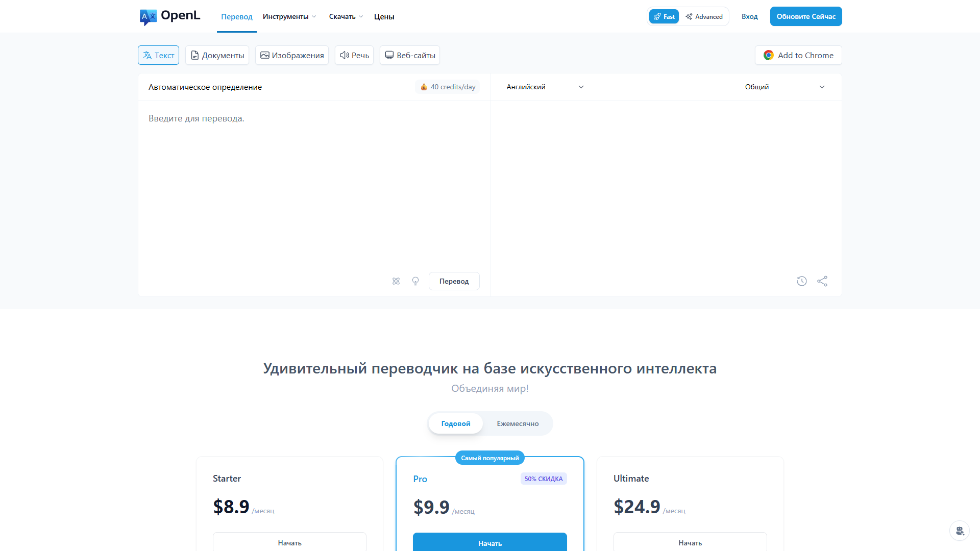The image size is (980, 551).
Task: Select Ежемесячно billing option
Action: point(518,423)
